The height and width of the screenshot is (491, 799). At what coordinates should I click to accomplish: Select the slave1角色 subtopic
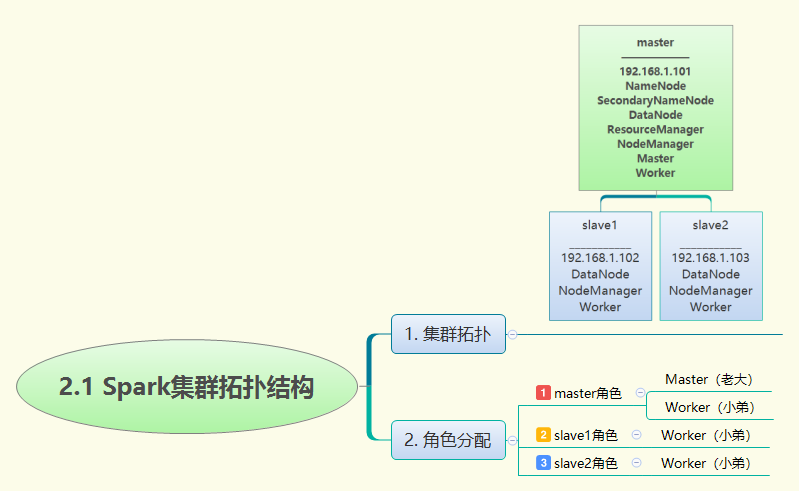(585, 435)
